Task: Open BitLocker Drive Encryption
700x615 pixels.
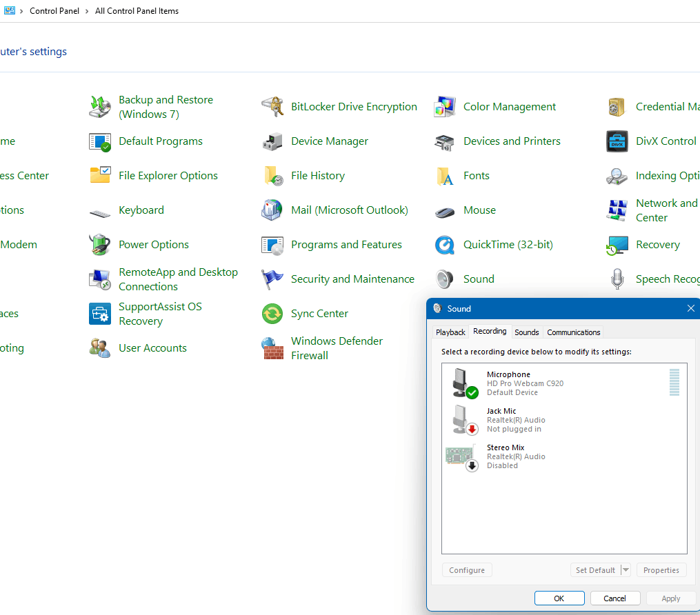Action: point(354,107)
